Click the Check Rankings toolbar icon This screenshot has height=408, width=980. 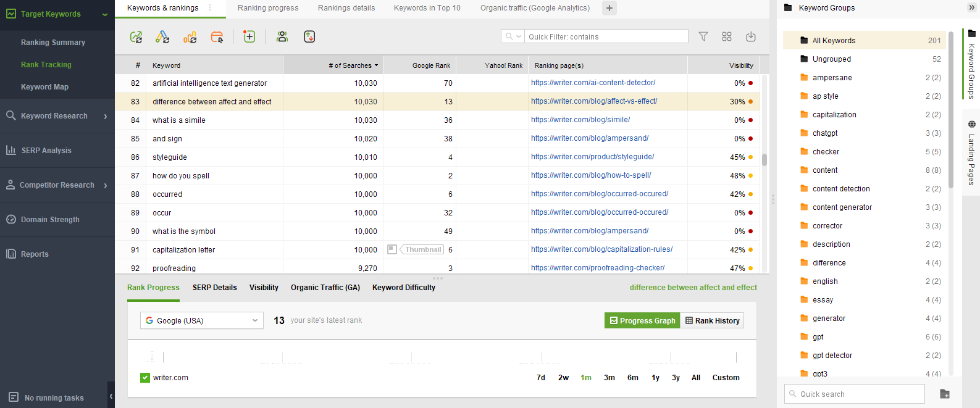tap(136, 37)
